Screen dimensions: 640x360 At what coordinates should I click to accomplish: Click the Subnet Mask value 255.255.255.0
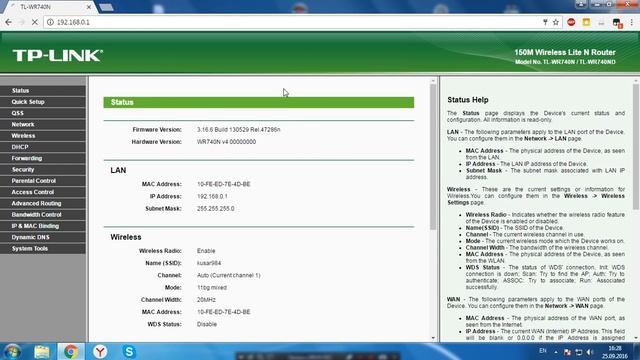(x=216, y=209)
